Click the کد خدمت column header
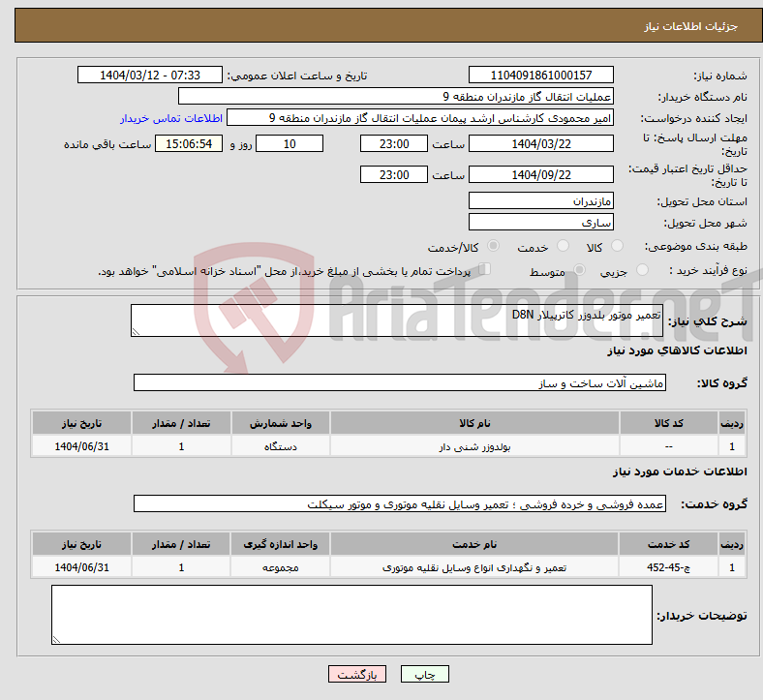The width and height of the screenshot is (763, 700). pos(668,544)
